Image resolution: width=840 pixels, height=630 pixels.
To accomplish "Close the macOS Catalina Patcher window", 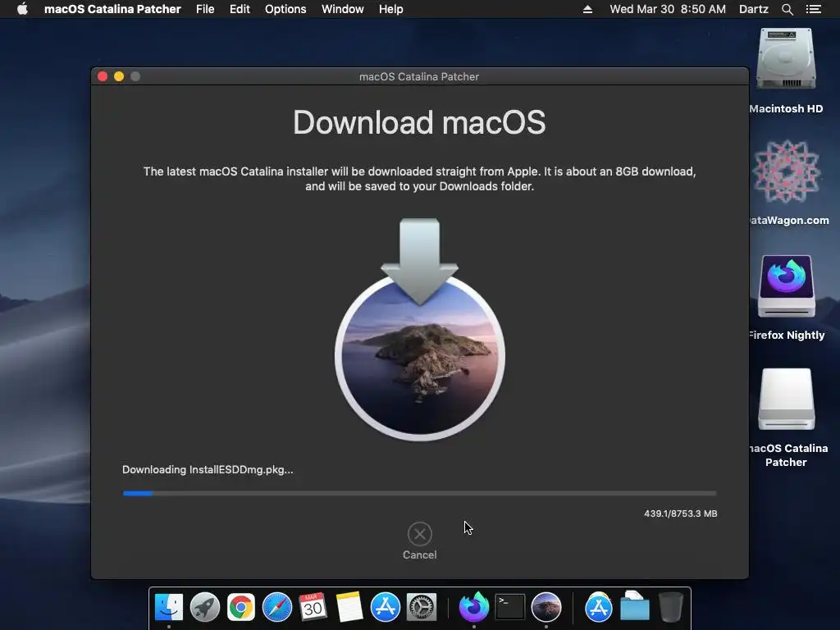I will (x=103, y=76).
